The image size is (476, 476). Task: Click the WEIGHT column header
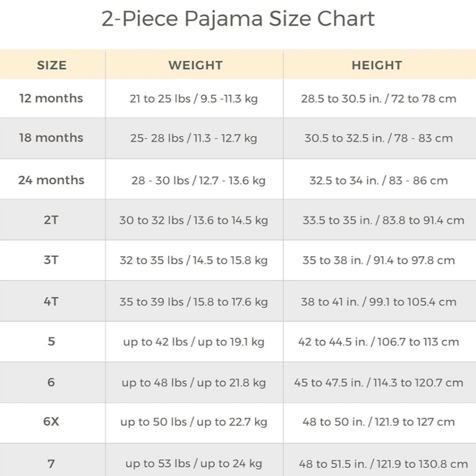pos(196,65)
